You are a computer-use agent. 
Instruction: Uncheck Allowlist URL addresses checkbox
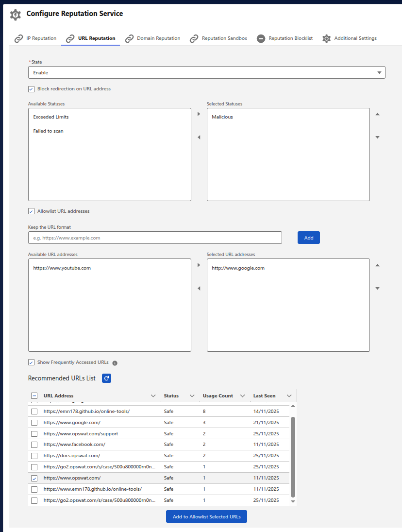(32, 211)
